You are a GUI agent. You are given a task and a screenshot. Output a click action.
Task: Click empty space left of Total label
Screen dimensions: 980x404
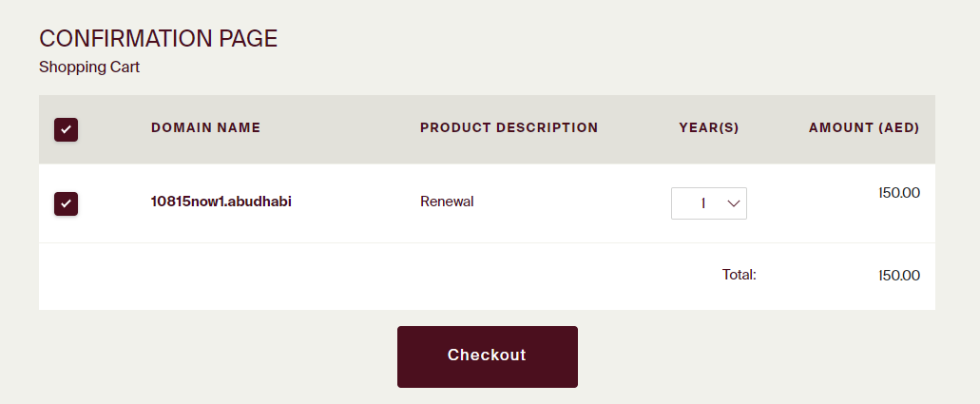[x=380, y=276]
